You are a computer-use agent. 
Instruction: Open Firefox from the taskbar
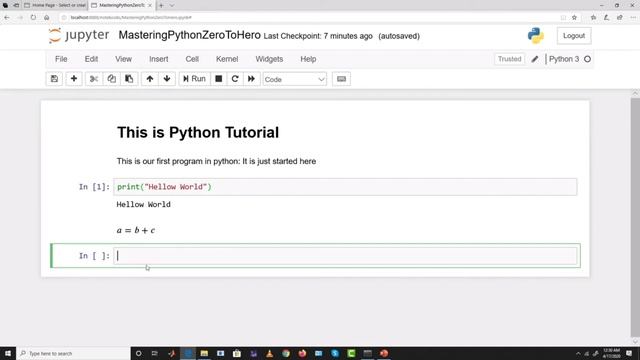tap(302, 353)
